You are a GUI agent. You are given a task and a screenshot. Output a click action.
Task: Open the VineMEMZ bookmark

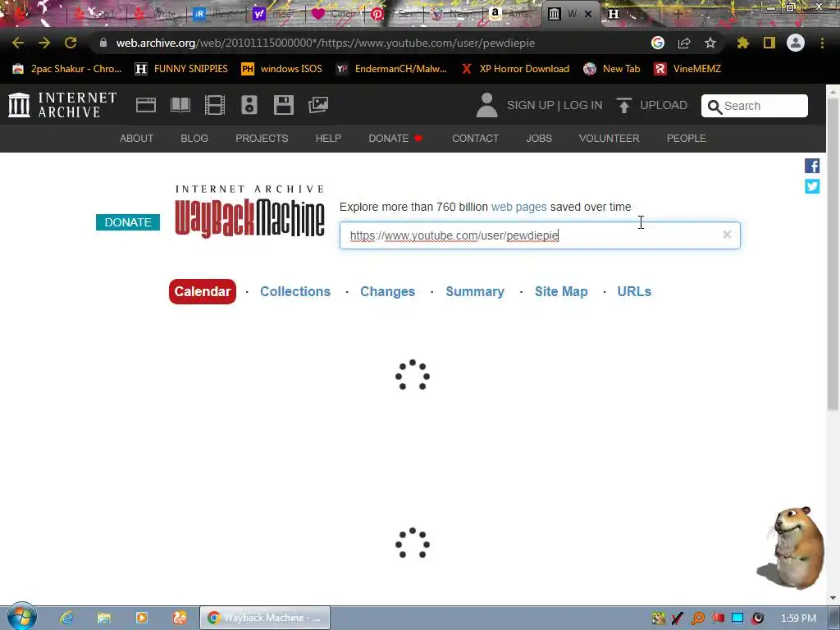(x=688, y=69)
